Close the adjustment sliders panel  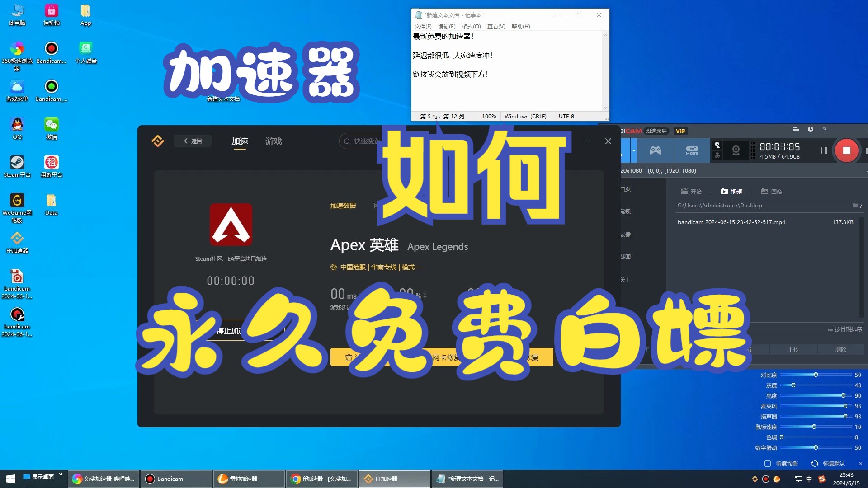860,464
